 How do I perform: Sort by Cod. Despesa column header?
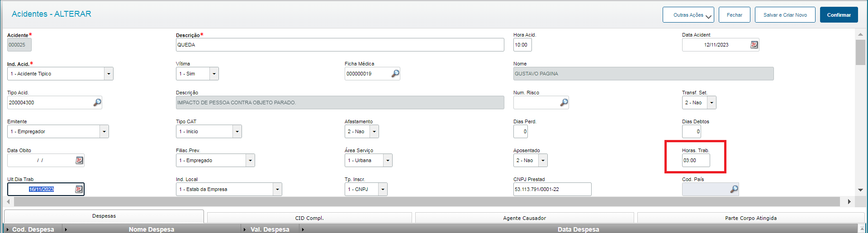click(33, 229)
